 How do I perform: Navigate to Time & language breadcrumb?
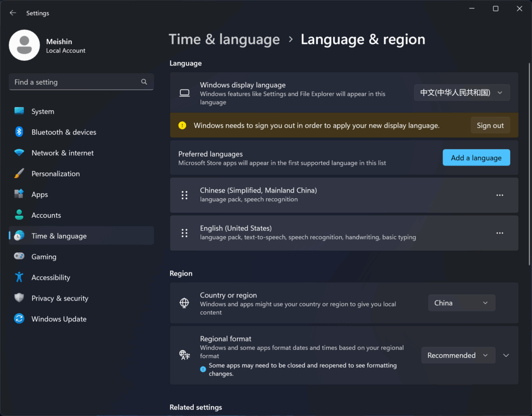click(x=224, y=40)
